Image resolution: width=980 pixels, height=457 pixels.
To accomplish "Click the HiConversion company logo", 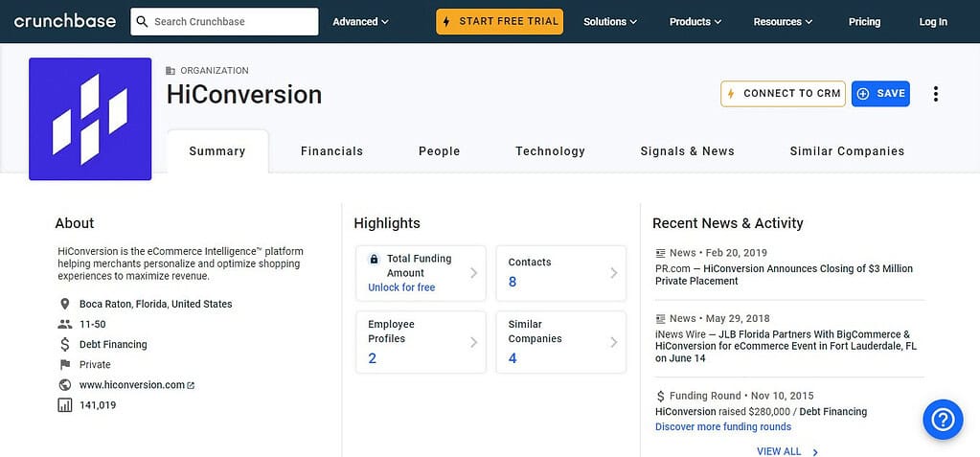I will (90, 119).
